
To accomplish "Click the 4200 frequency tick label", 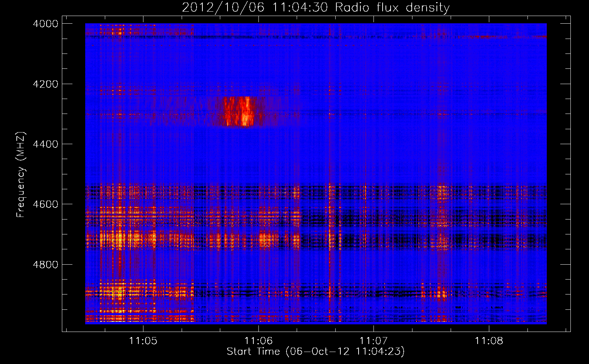I will pyautogui.click(x=46, y=84).
